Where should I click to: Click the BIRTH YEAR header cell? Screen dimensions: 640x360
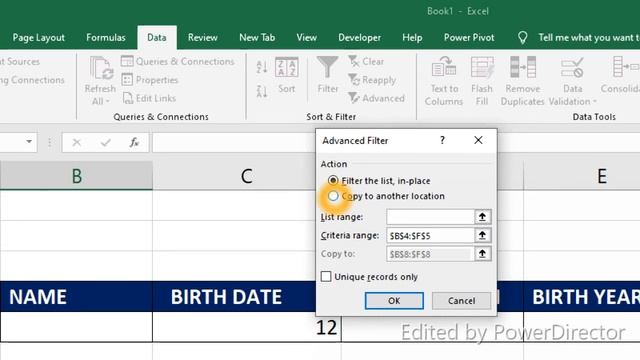[582, 297]
